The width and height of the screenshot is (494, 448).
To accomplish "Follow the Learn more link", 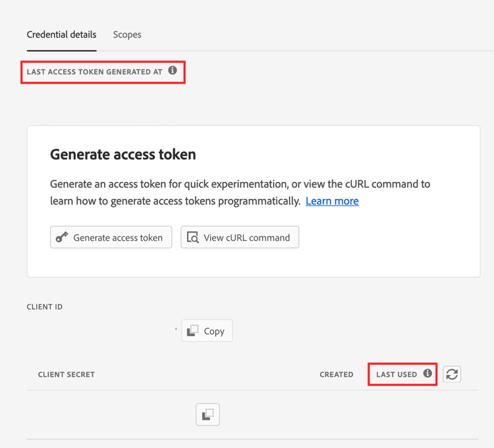I will pos(332,201).
